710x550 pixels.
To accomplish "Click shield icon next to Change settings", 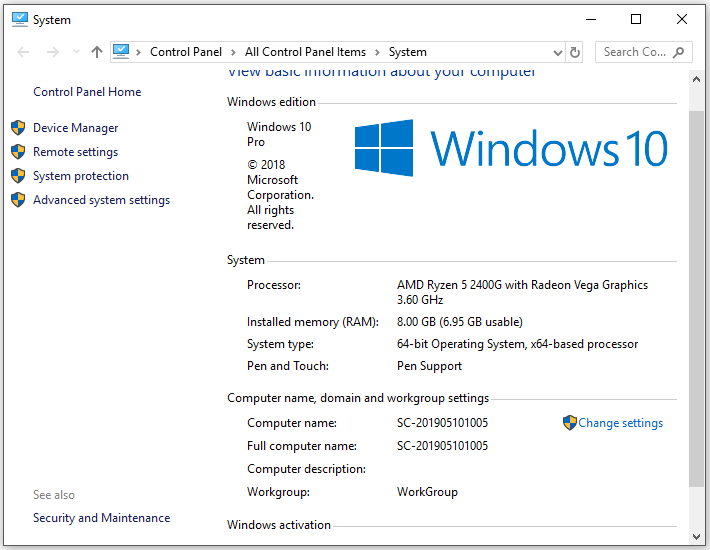I will [x=570, y=423].
